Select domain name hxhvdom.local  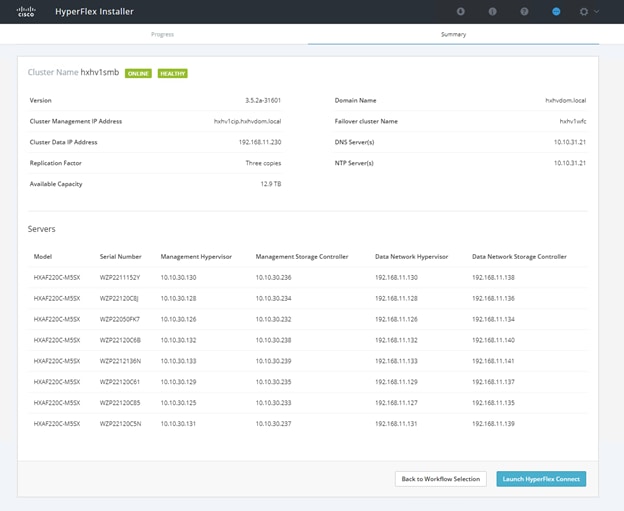pos(566,100)
